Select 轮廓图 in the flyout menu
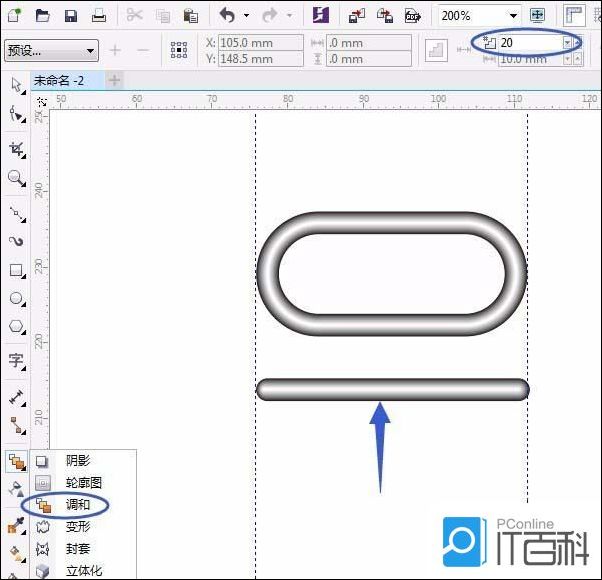 [82, 483]
